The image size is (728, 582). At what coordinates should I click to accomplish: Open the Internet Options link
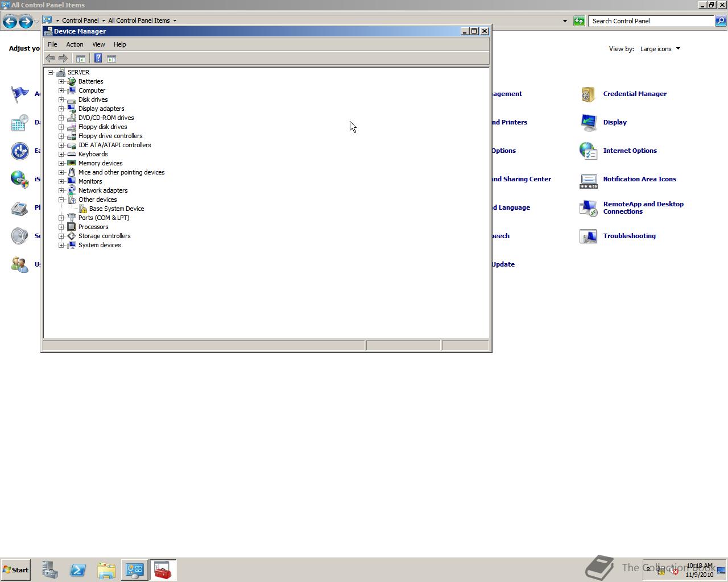630,151
